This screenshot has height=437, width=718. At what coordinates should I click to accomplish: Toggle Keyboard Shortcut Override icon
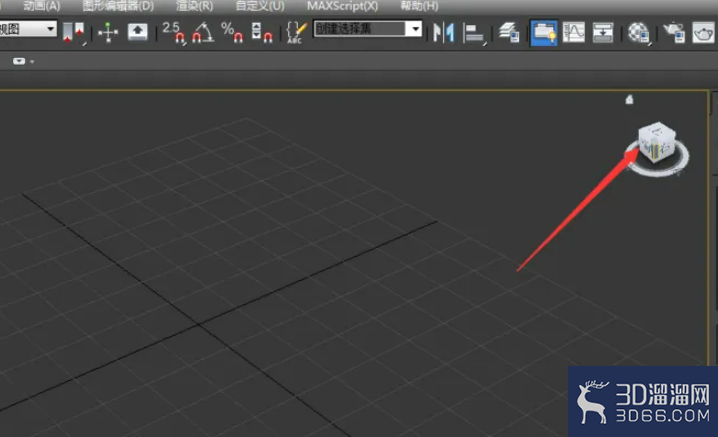point(137,32)
